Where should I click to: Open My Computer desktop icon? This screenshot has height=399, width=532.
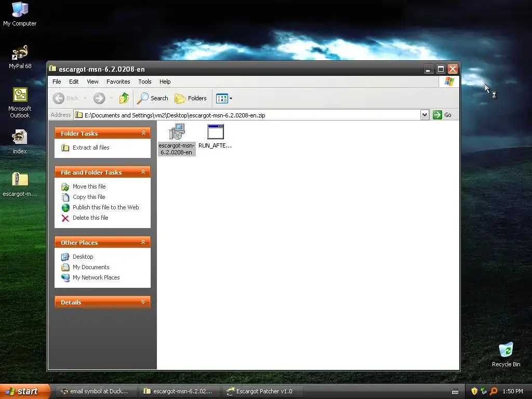pyautogui.click(x=20, y=14)
